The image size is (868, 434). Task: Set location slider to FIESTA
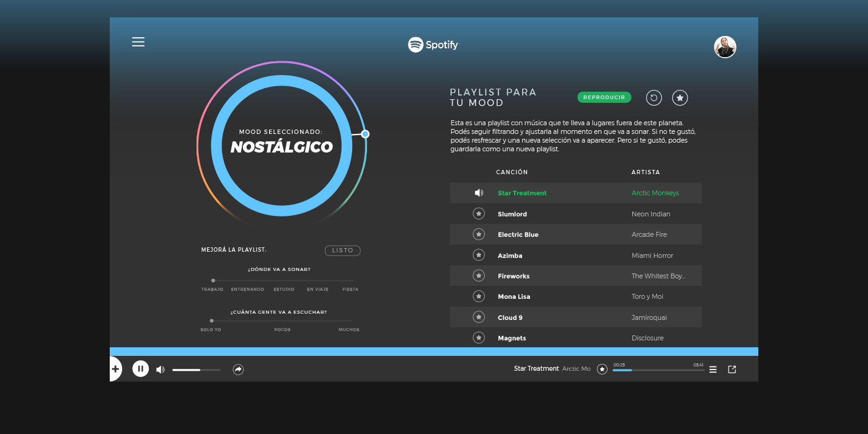coord(350,289)
